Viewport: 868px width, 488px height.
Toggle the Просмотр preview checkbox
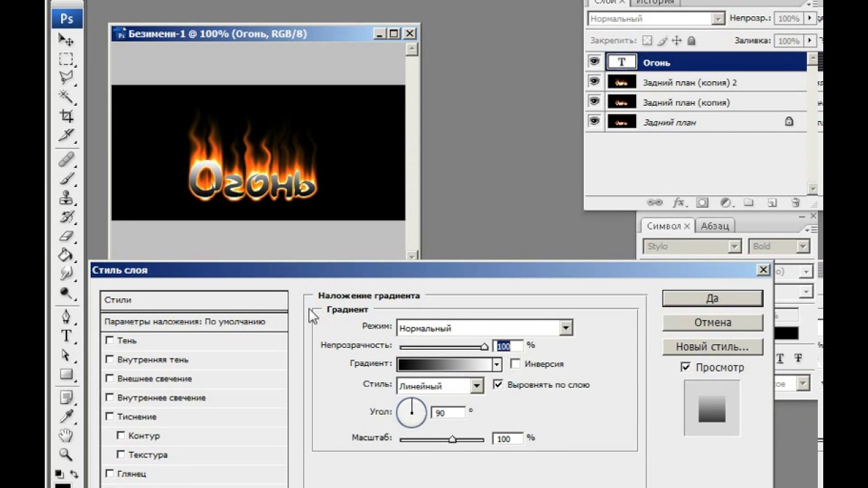685,367
